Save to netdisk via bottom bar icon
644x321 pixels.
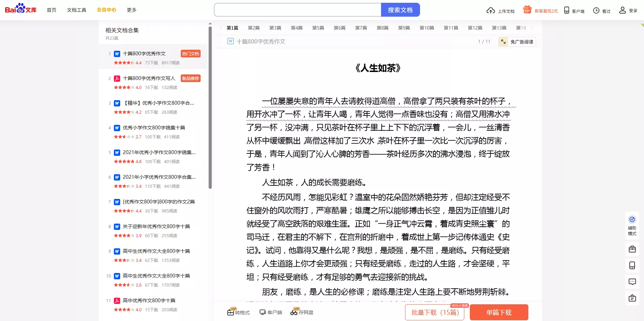(294, 312)
